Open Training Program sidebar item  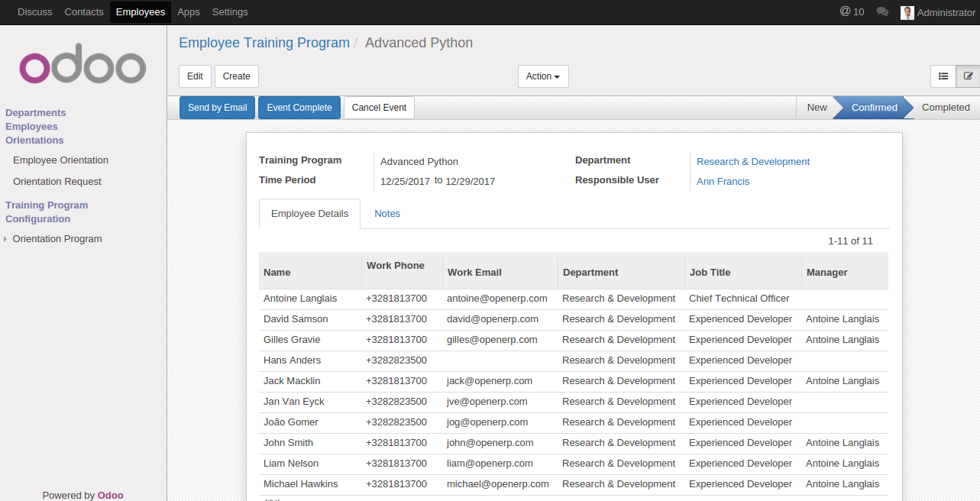(x=47, y=205)
